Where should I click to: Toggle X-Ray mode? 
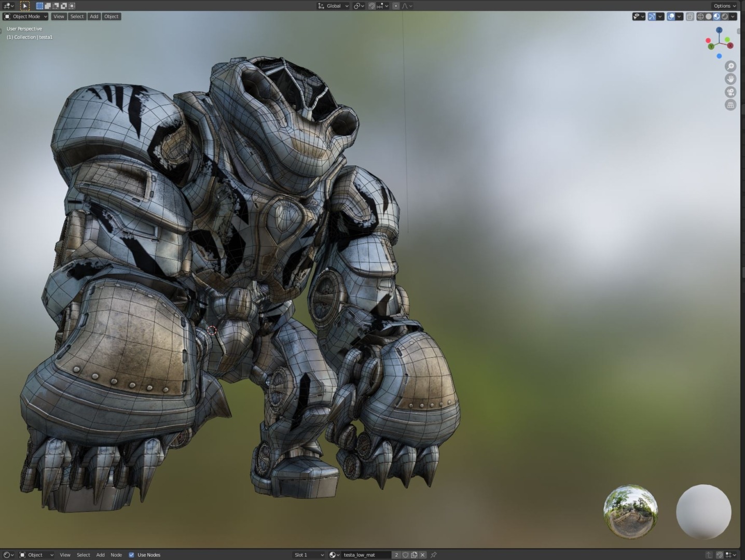point(690,17)
